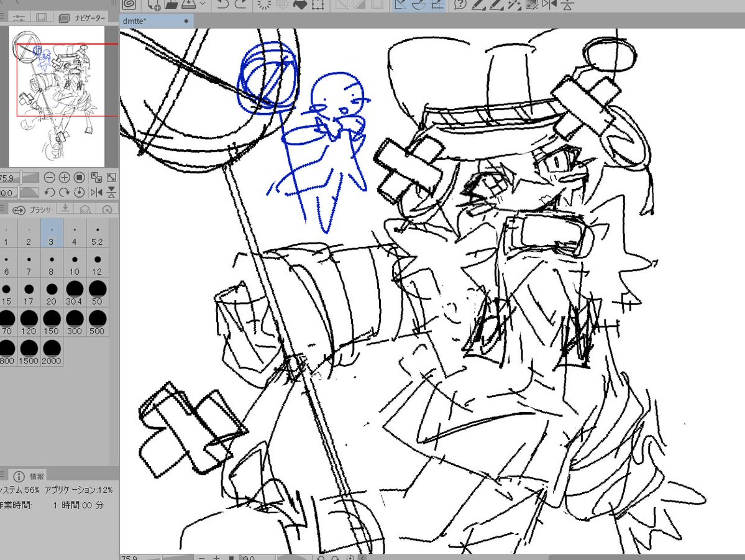The height and width of the screenshot is (560, 745).
Task: Rotate the canvas left in navigator
Action: (50, 193)
